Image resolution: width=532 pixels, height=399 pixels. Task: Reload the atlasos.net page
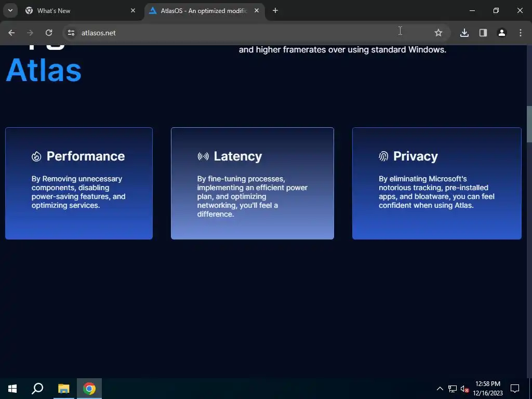coord(49,33)
